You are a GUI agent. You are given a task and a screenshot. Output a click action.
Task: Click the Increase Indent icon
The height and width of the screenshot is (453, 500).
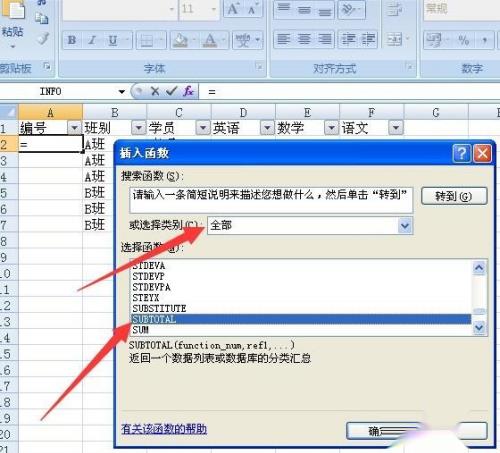point(368,39)
